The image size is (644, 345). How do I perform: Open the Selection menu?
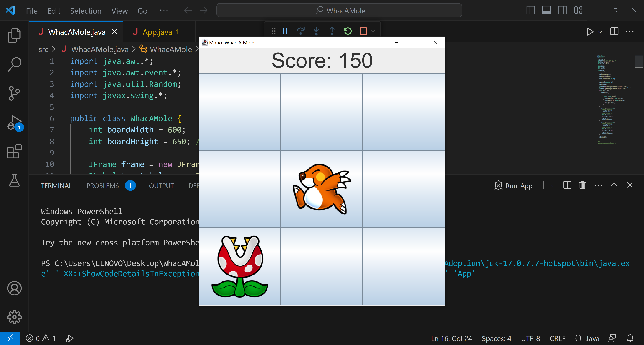coord(86,11)
